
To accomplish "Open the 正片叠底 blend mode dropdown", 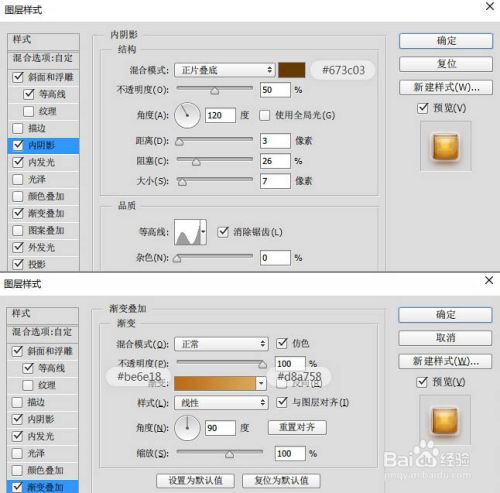I will coord(225,70).
